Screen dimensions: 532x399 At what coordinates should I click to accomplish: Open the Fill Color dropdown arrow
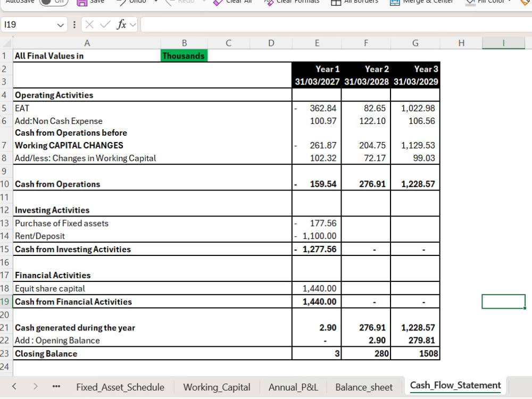pos(510,2)
